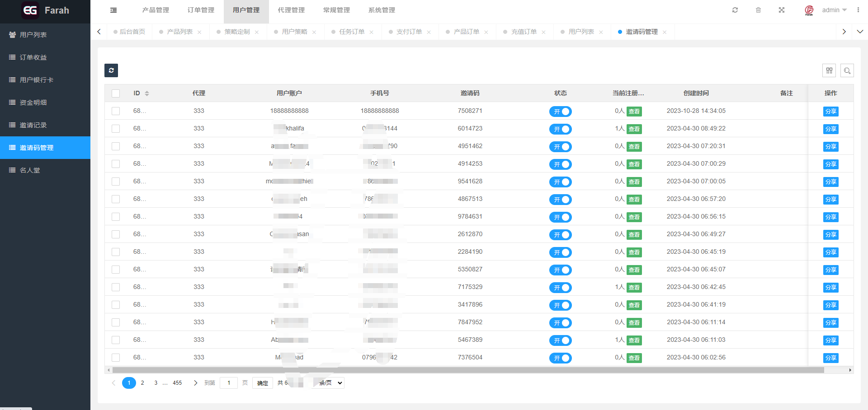Image resolution: width=868 pixels, height=410 pixels.
Task: Open the 代理管理 top menu
Action: coord(291,10)
